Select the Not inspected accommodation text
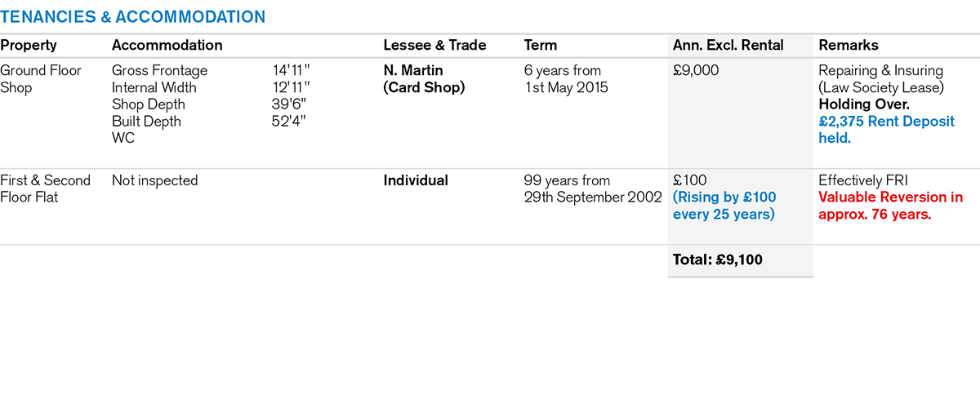 (154, 180)
